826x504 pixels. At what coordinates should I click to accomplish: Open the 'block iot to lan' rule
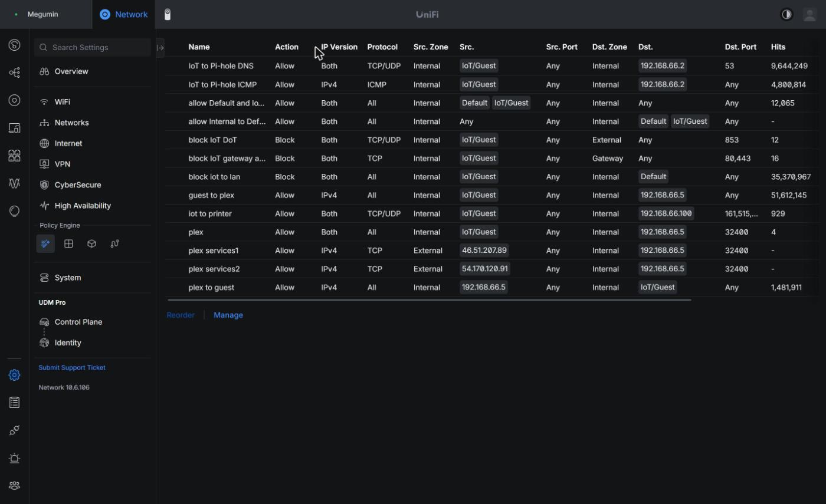(493, 177)
